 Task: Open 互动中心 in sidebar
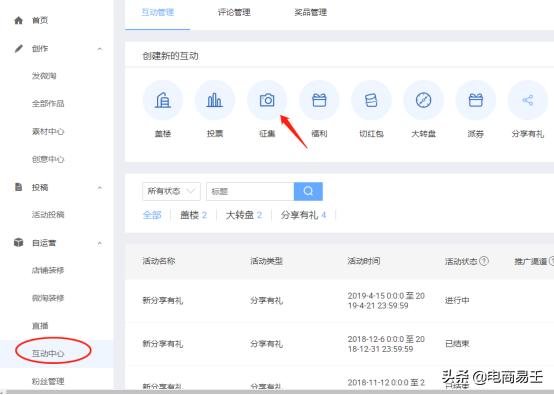(x=48, y=353)
